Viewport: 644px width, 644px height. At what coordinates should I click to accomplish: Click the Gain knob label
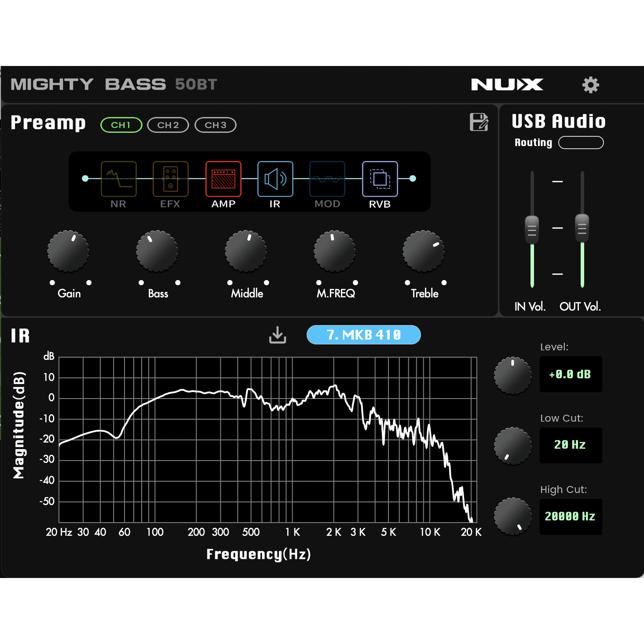pos(69,293)
